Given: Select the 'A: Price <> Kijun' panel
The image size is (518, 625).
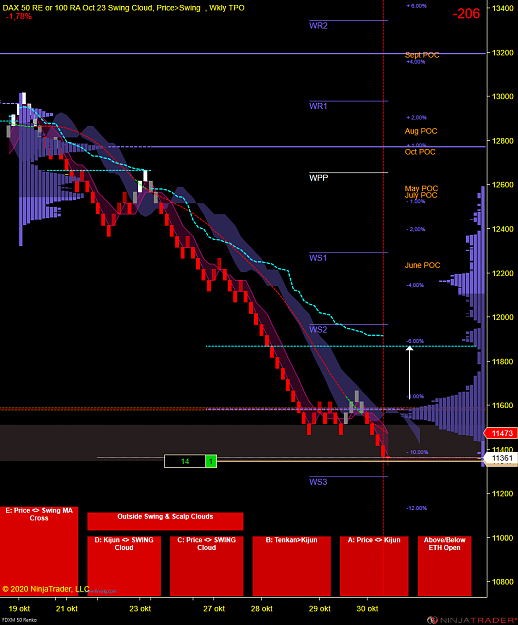Looking at the screenshot, I should point(374,566).
